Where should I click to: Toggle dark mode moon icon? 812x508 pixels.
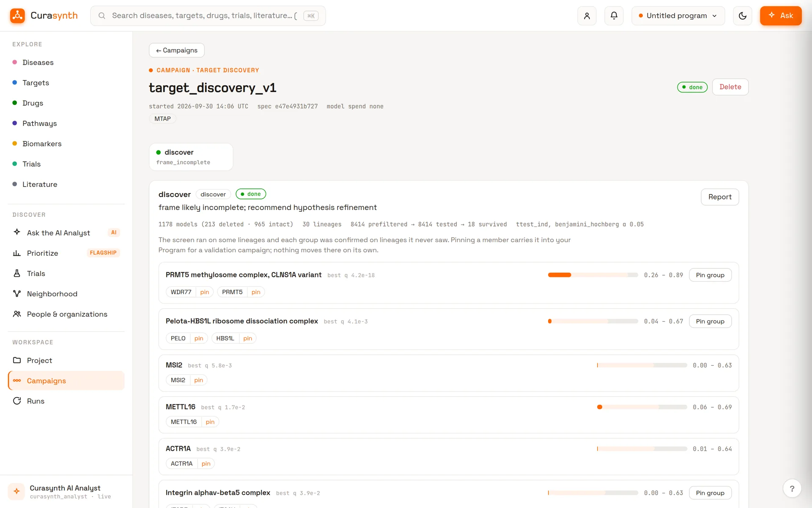pos(743,16)
